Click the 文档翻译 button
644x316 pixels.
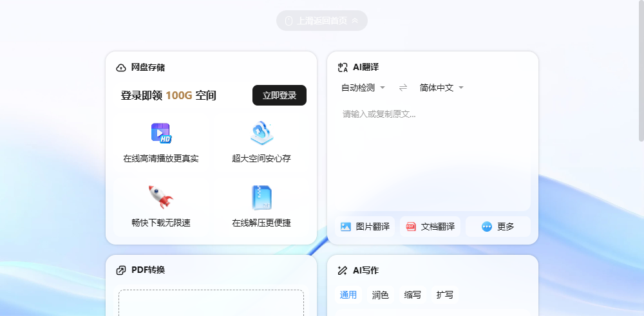(430, 227)
